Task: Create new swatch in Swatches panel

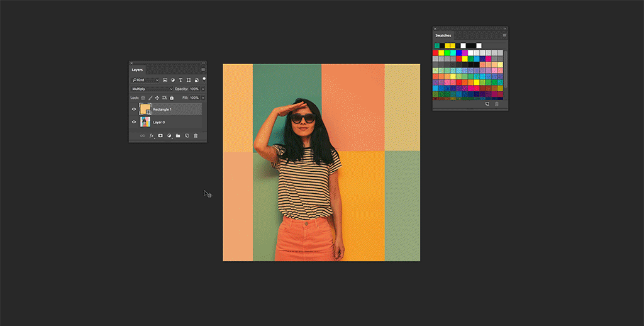Action: click(x=487, y=104)
